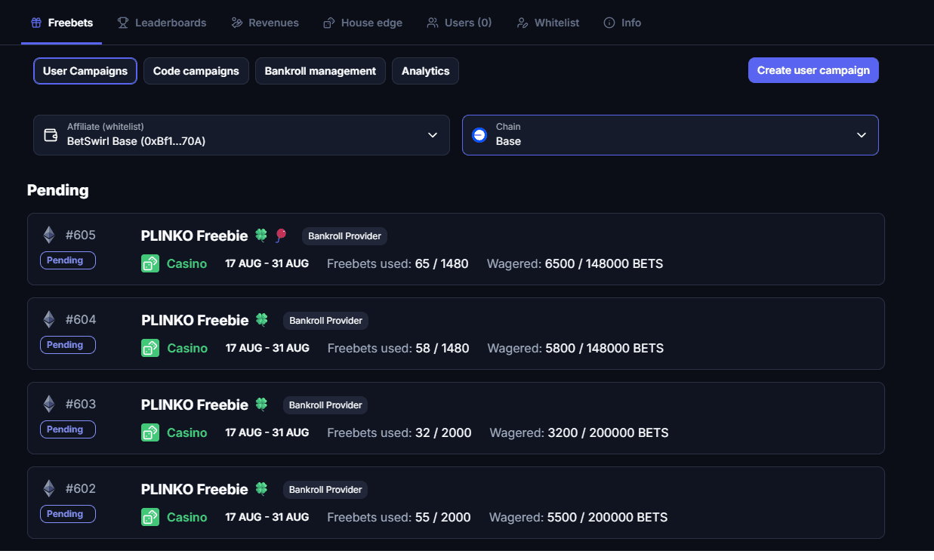Click the Pending badge on campaign #603
934x560 pixels.
67,429
